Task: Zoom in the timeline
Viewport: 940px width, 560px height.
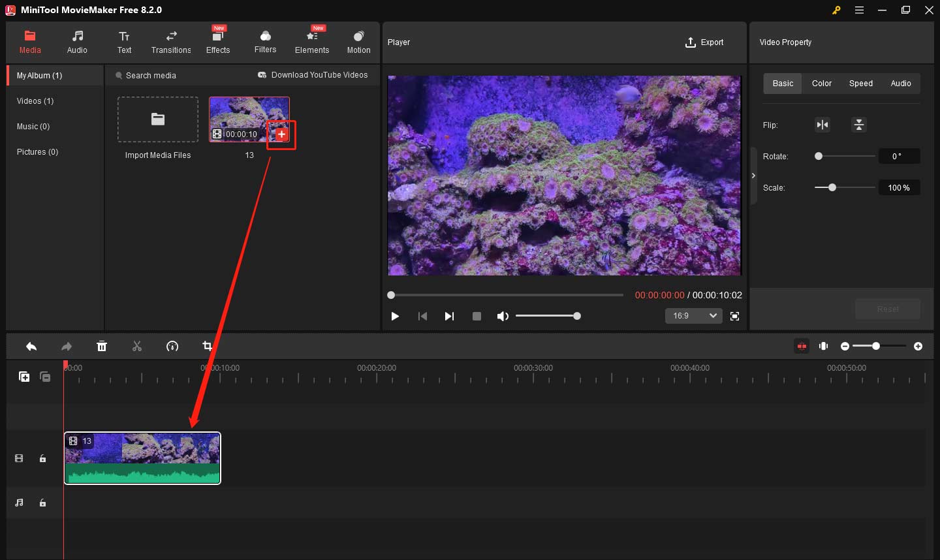Action: pos(918,346)
